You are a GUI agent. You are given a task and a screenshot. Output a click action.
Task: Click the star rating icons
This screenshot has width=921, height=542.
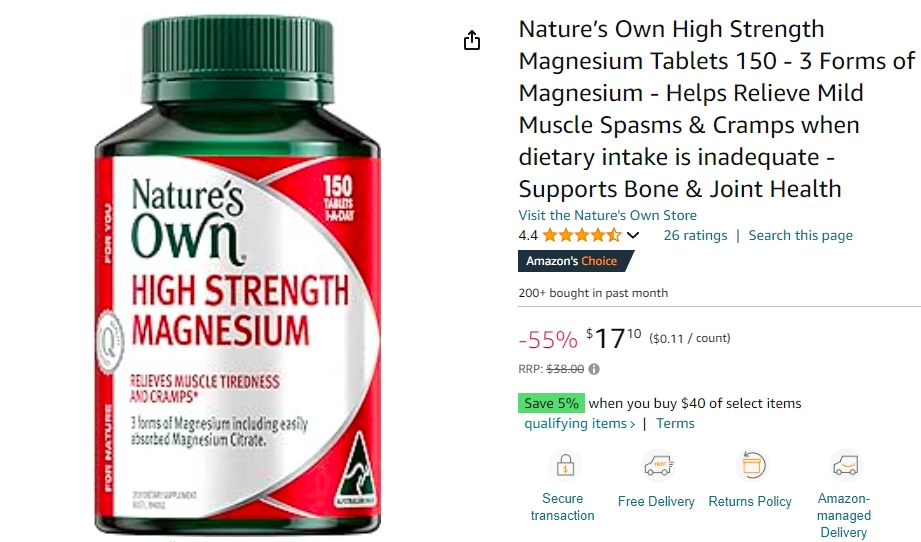point(581,235)
